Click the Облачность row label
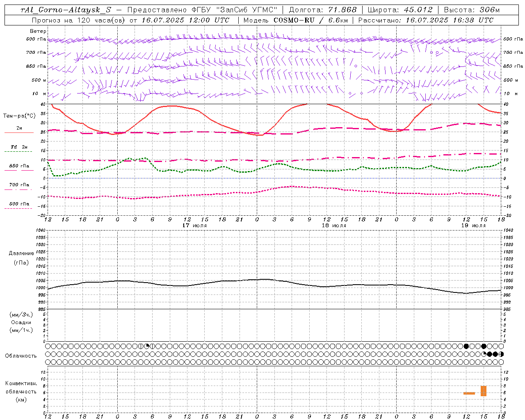Screen dimensions: 525x420 (x=21, y=356)
